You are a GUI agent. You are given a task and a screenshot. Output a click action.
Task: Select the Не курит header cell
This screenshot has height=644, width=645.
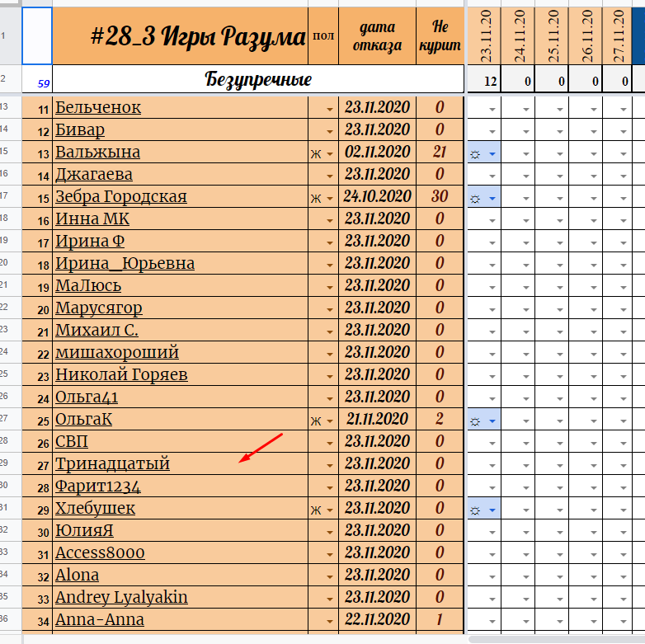(x=440, y=35)
